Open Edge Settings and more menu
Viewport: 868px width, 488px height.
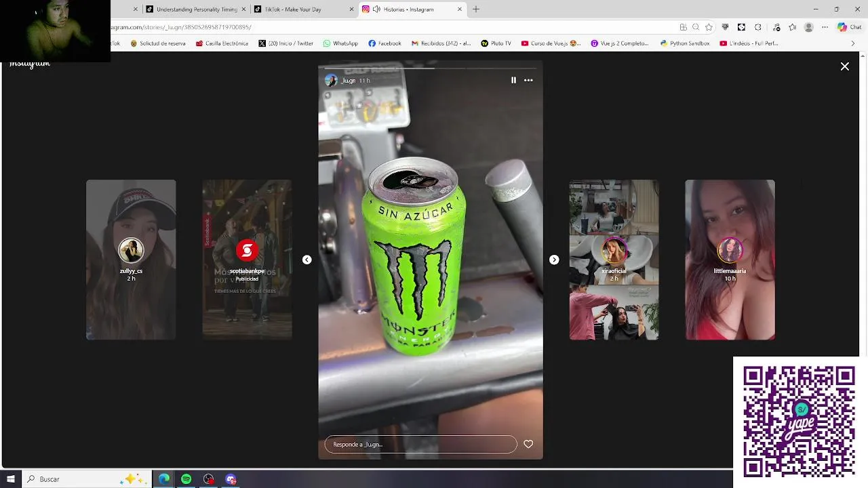(x=825, y=27)
